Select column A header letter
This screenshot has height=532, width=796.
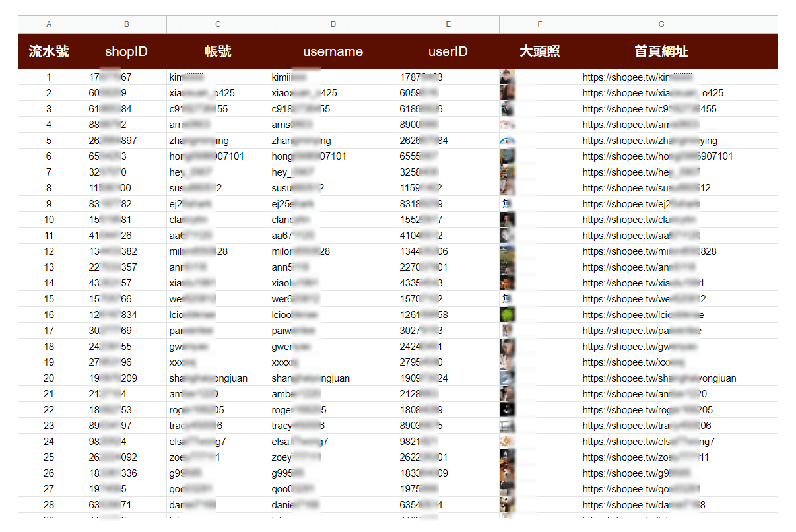click(49, 24)
